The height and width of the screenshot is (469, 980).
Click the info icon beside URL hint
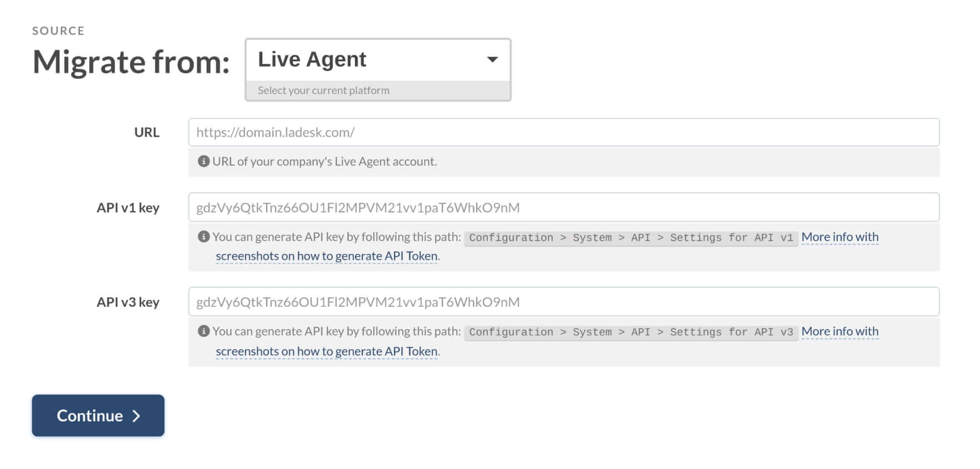tap(204, 161)
